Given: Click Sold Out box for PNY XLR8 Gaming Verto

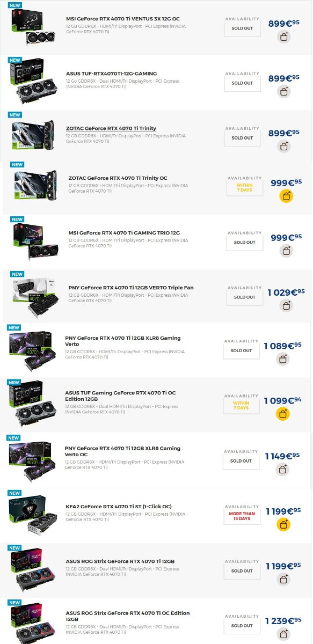Looking at the screenshot, I should [241, 350].
